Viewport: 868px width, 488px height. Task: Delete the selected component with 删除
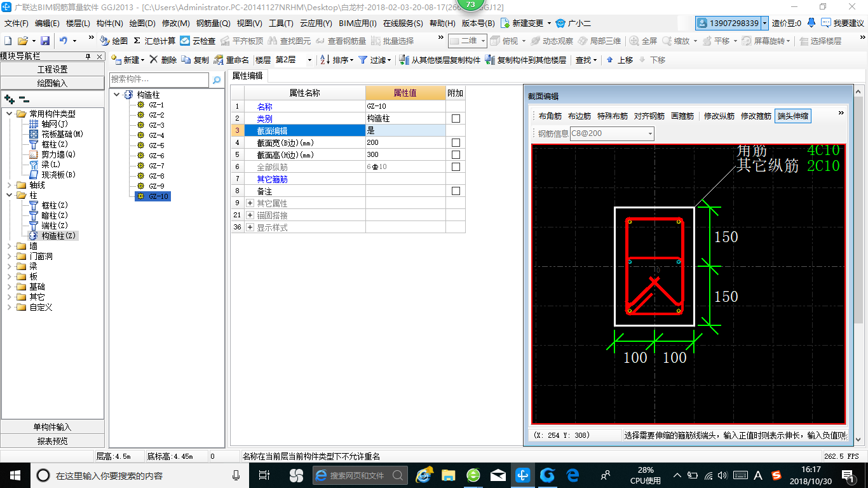(163, 60)
